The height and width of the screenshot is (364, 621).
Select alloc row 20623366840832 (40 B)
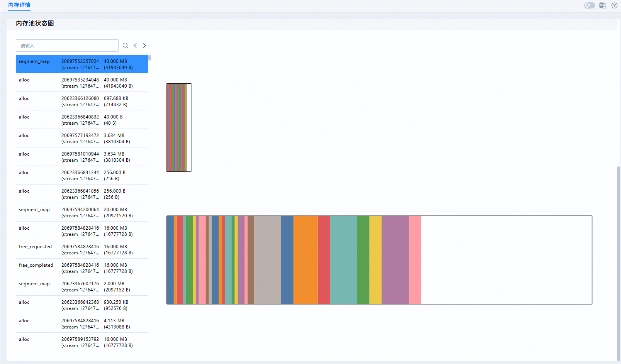(x=82, y=120)
